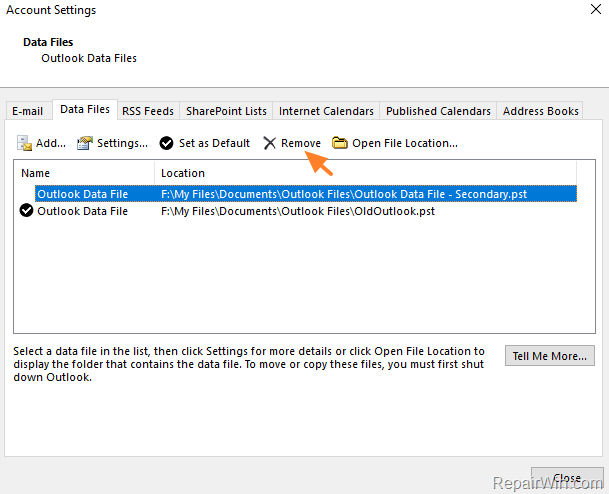Click default checkmark icon beside OldOutlook entry
Screen dimensions: 609x494
27,211
